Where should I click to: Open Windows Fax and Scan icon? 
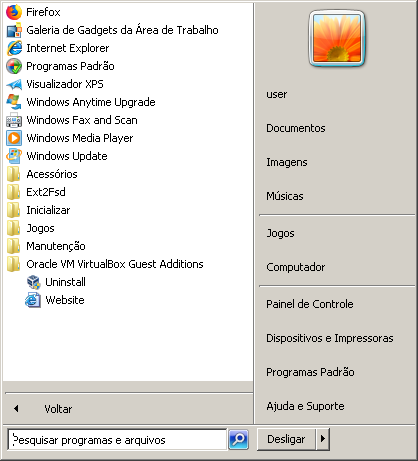[x=14, y=120]
